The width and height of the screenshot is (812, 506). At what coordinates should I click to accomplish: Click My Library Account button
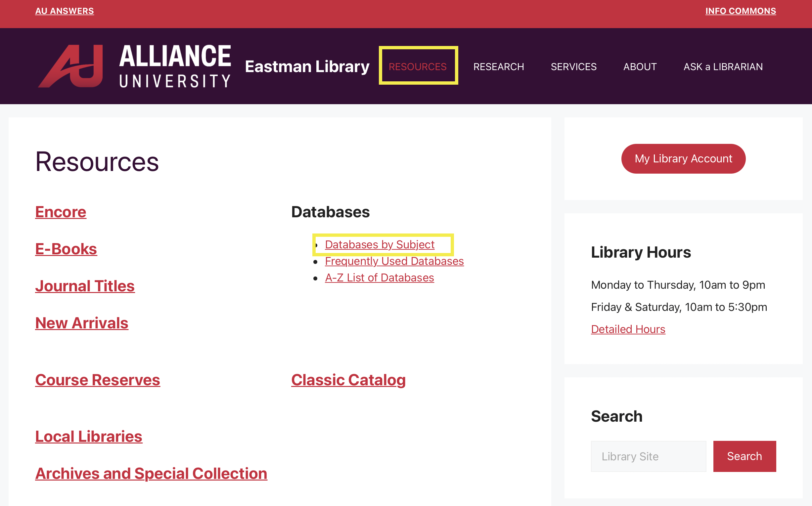point(683,159)
